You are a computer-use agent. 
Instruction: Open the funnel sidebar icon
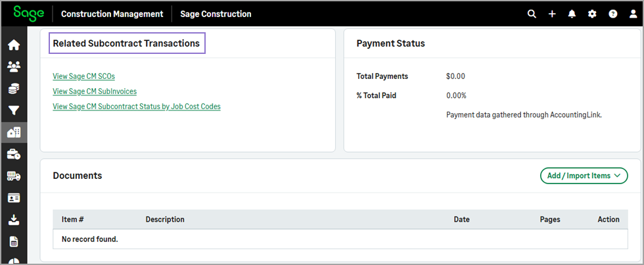pos(14,110)
